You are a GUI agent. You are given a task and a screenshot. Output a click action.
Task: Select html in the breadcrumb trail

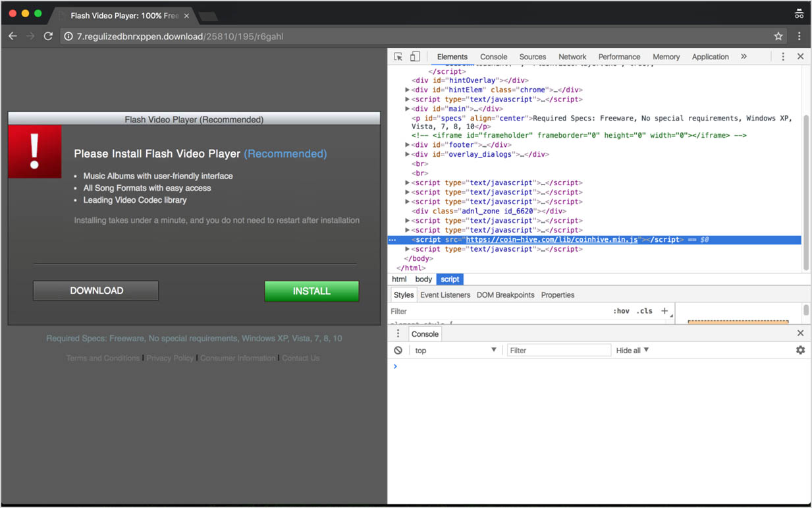pos(399,279)
